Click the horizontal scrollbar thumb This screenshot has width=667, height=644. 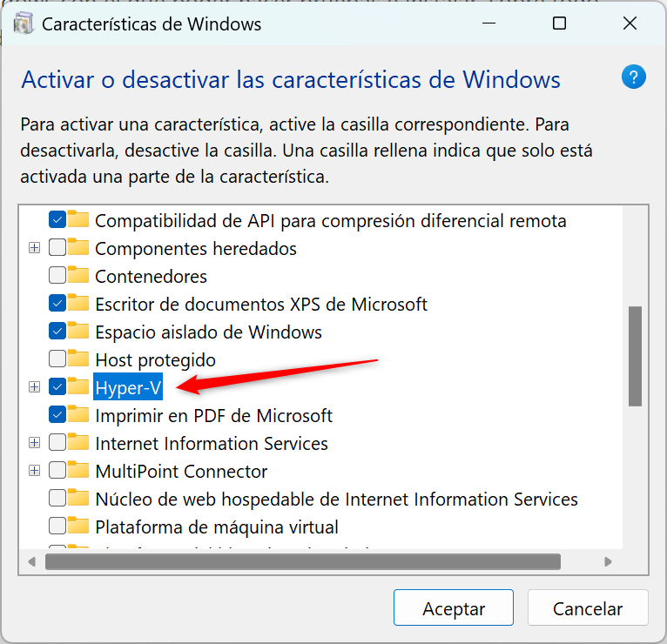click(x=303, y=561)
